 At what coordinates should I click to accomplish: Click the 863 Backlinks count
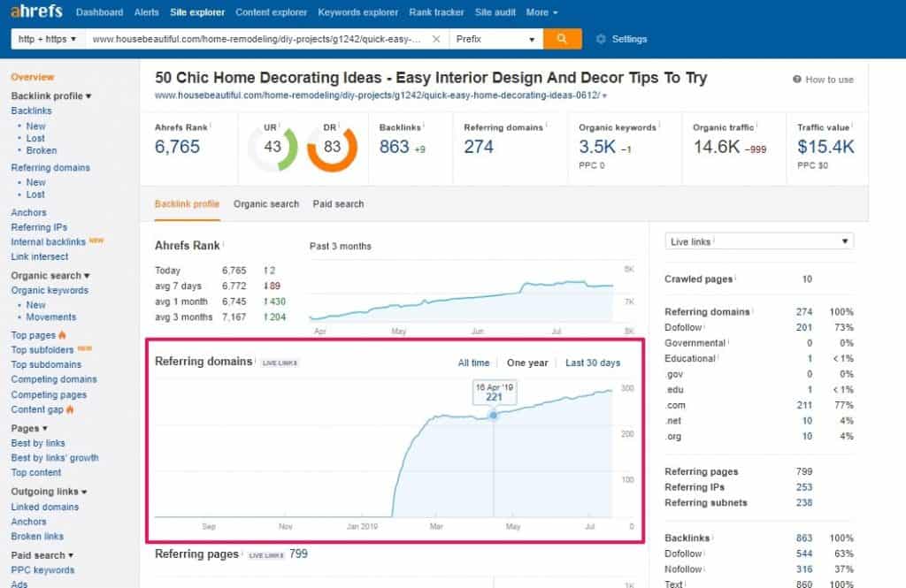(394, 147)
